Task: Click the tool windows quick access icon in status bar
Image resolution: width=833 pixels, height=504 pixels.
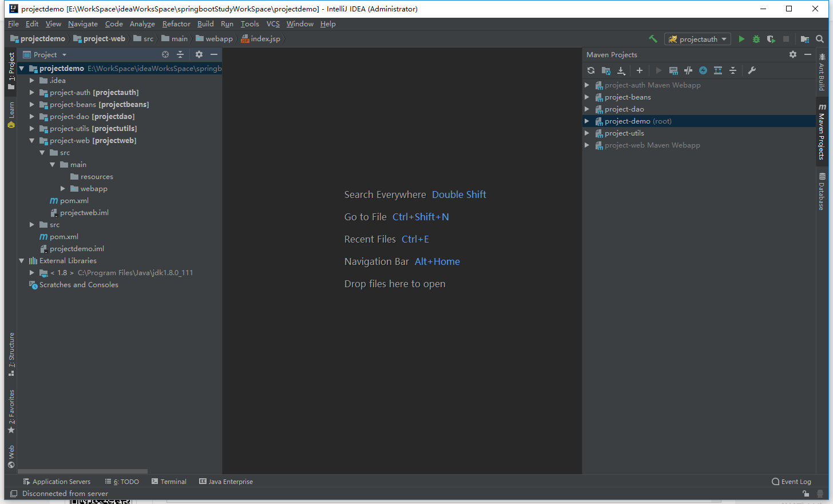Action: [x=14, y=494]
